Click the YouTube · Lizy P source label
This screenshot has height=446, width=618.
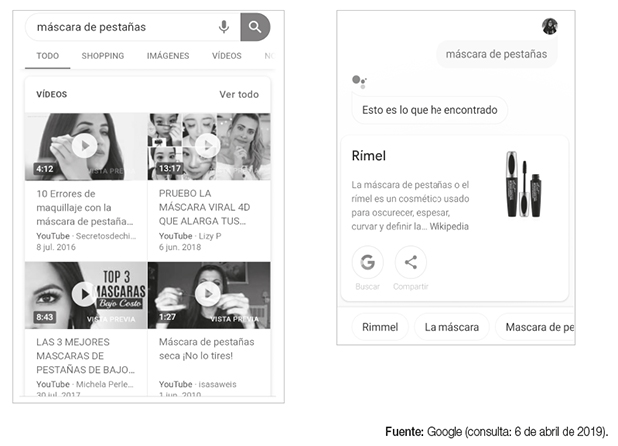coord(190,236)
